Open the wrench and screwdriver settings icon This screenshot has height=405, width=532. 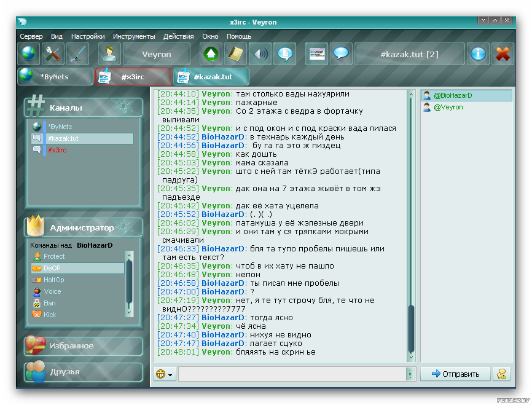click(x=53, y=53)
